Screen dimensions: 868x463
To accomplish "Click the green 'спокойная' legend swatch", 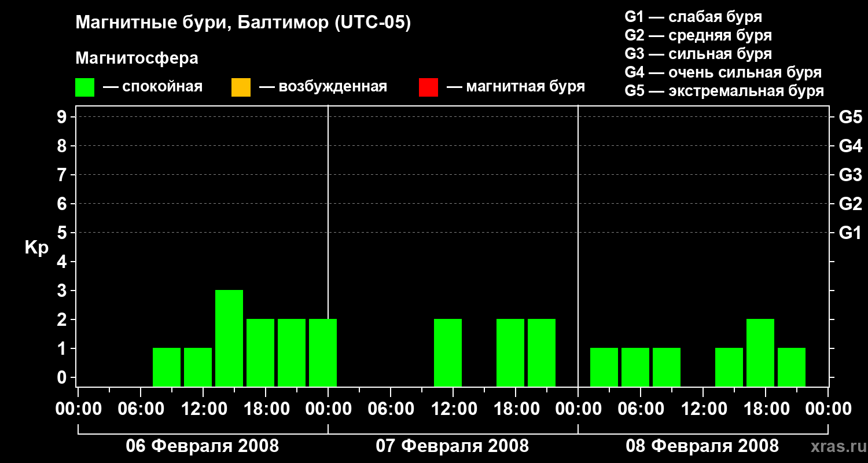I will coord(84,87).
